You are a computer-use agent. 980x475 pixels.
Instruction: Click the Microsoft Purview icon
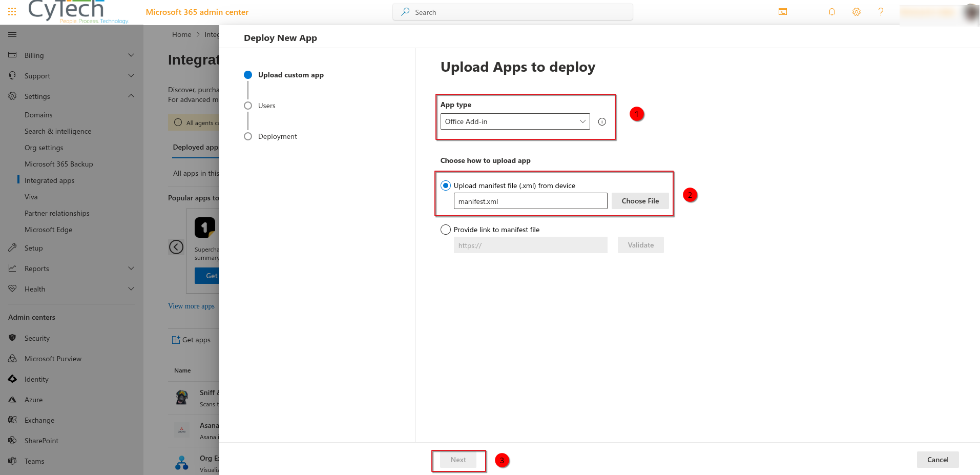[12, 358]
